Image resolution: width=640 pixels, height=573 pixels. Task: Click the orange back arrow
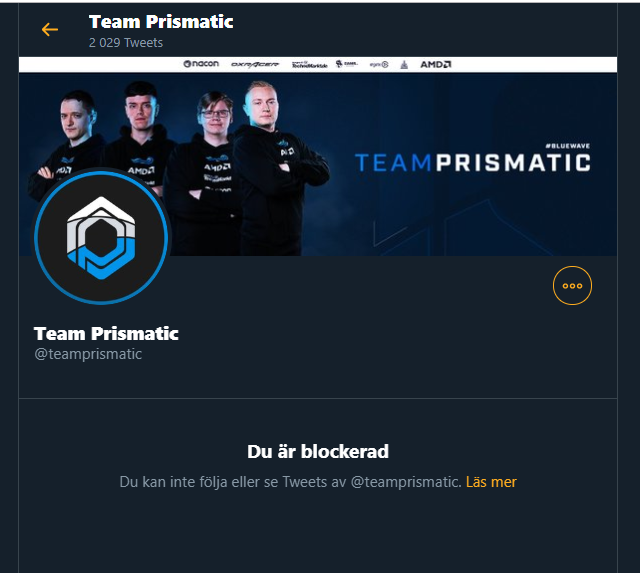[x=50, y=29]
